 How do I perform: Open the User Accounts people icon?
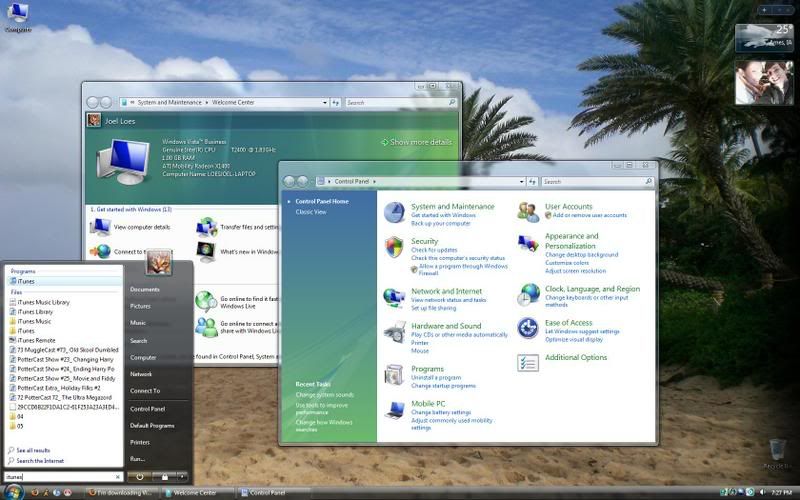pos(528,212)
